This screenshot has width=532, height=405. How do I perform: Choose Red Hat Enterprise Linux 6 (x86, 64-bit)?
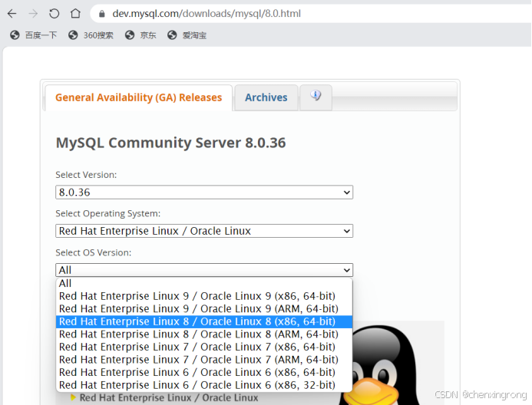[x=204, y=373]
